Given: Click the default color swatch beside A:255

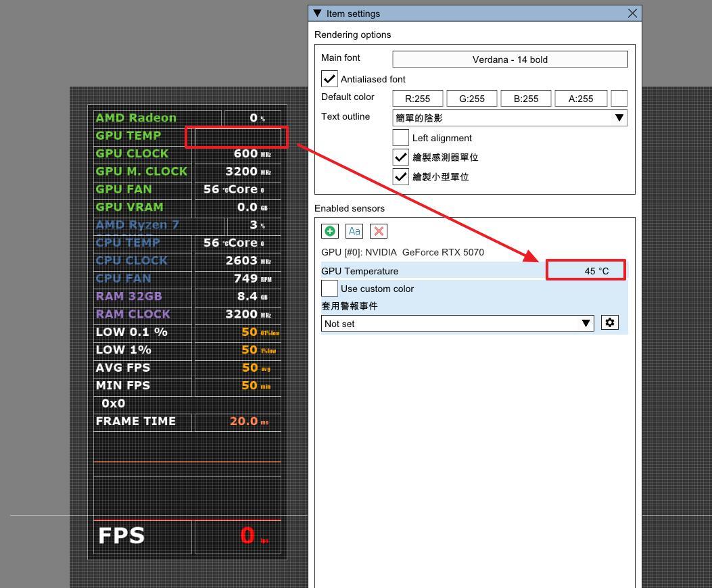Looking at the screenshot, I should click(618, 98).
